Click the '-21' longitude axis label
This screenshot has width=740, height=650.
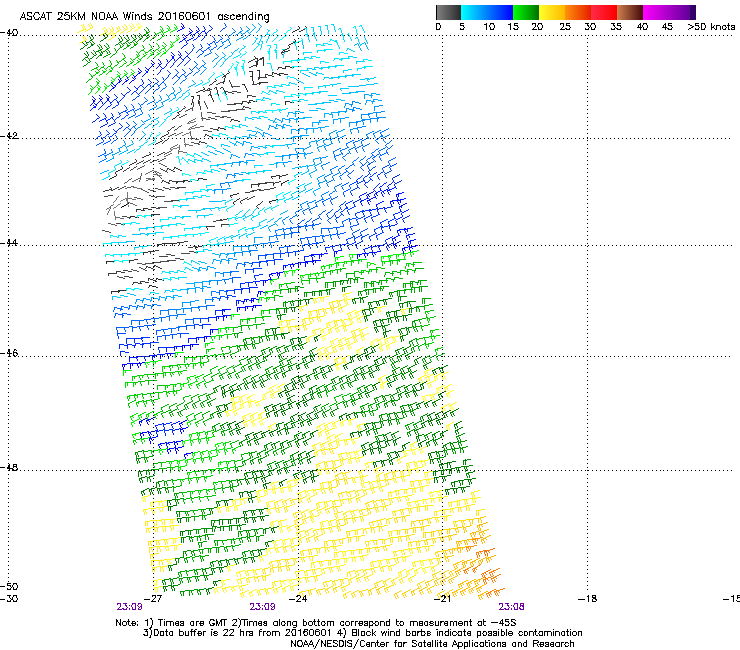click(442, 599)
